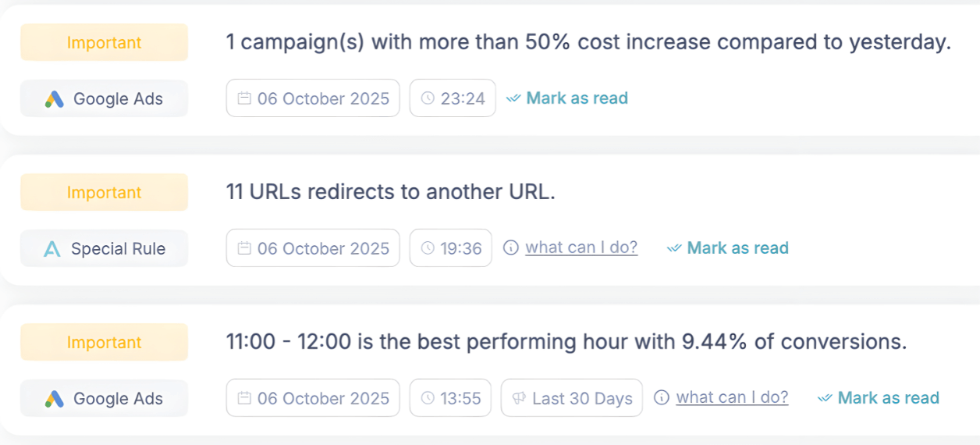Screen dimensions: 980x445
Task: Open 'what can I do?' for URL redirects
Action: click(581, 247)
